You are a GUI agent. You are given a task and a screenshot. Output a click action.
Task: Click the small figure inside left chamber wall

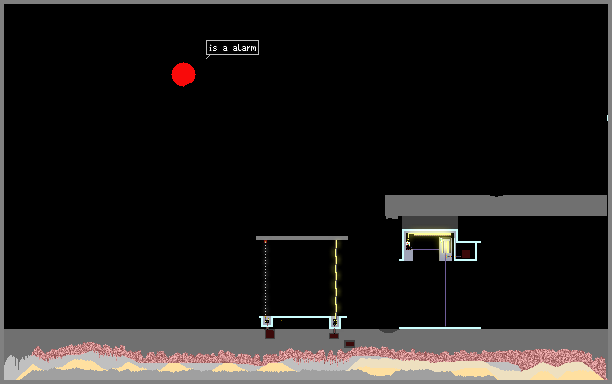coord(408,244)
